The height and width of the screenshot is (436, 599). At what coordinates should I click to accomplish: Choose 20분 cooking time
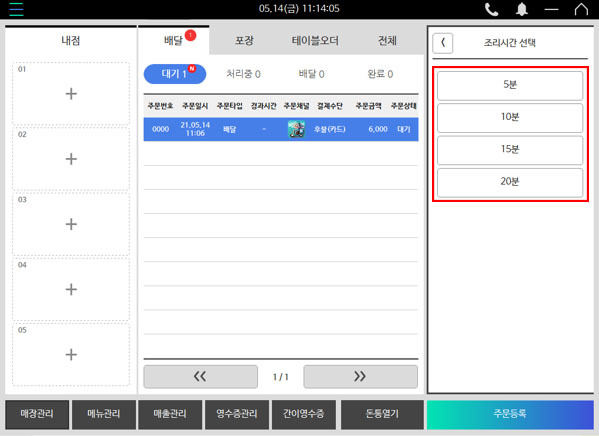click(x=510, y=182)
